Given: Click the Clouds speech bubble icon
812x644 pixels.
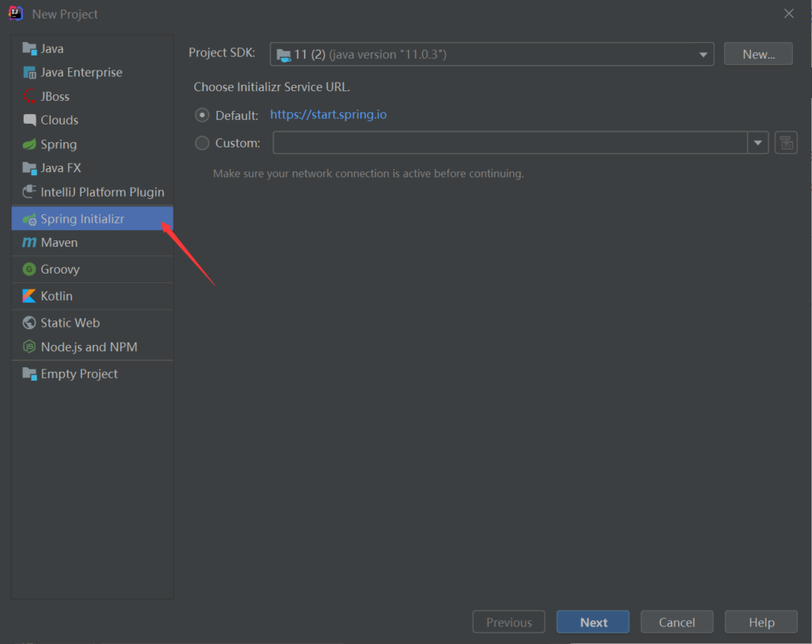Looking at the screenshot, I should [29, 121].
